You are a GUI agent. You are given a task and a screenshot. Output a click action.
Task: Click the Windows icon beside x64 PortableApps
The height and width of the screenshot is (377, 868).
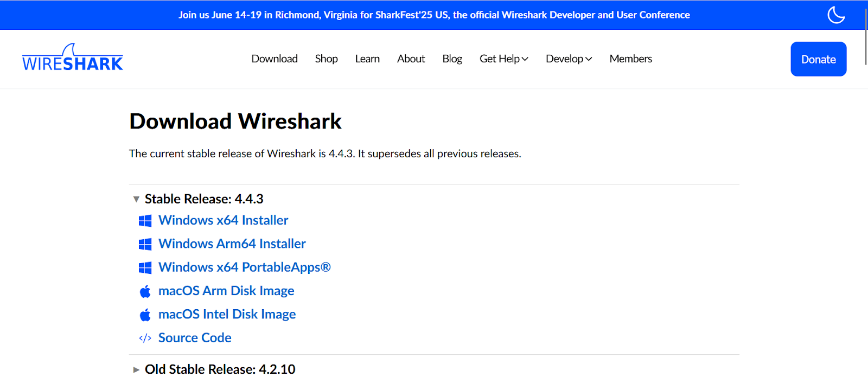145,267
